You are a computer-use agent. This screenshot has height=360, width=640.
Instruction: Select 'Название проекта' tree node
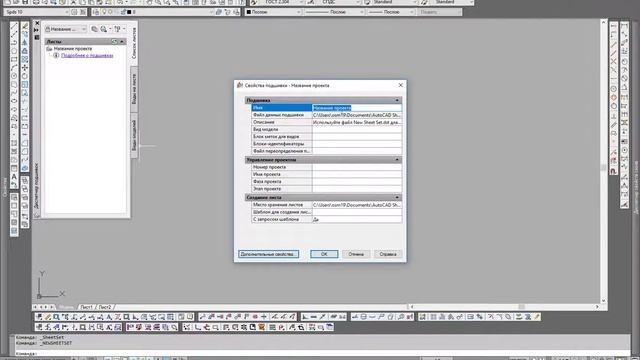[73, 49]
